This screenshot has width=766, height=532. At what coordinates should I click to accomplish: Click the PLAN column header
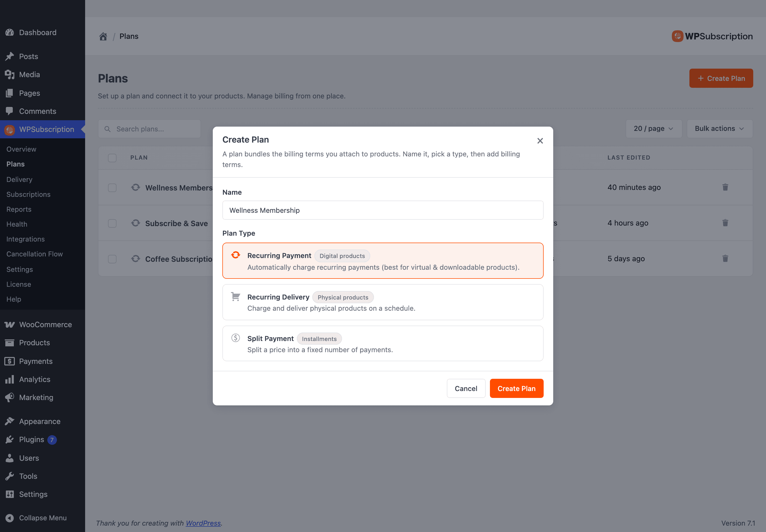coord(139,158)
